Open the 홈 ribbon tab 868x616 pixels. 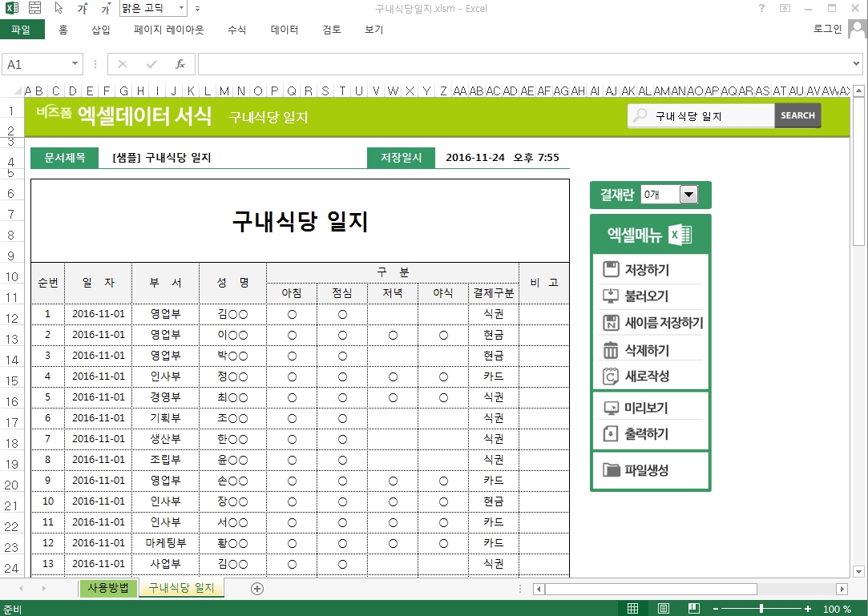point(63,30)
